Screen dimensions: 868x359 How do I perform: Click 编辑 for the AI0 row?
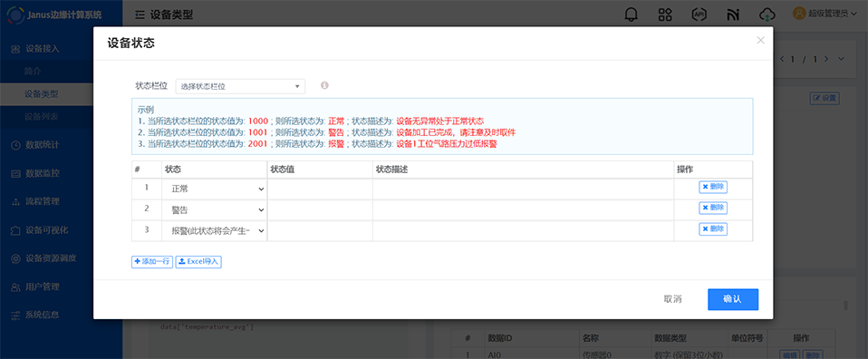(789, 354)
